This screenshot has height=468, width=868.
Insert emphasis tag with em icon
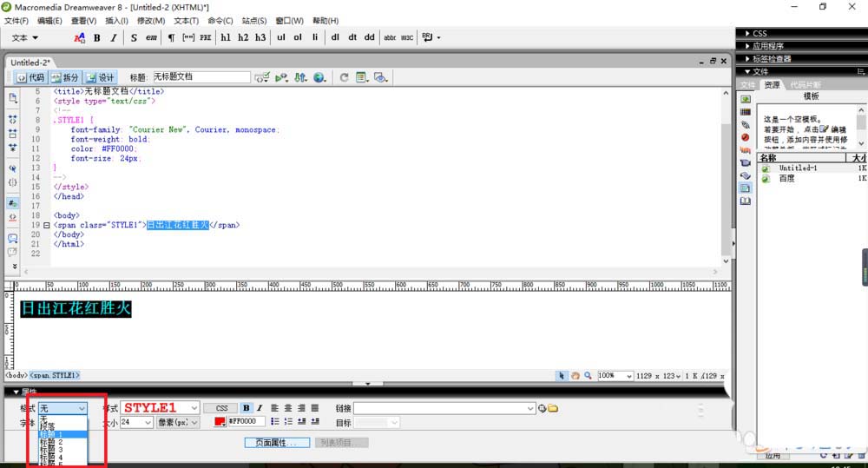click(151, 37)
